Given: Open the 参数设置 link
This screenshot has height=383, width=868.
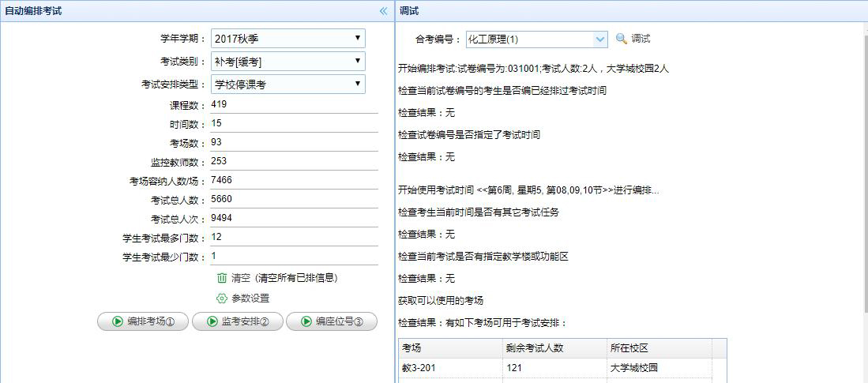Looking at the screenshot, I should (x=250, y=299).
